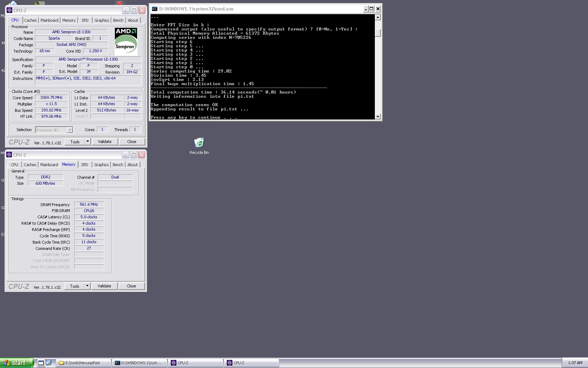588x368 pixels.
Task: Click Tools button in upper CPU-Z window
Action: [75, 142]
